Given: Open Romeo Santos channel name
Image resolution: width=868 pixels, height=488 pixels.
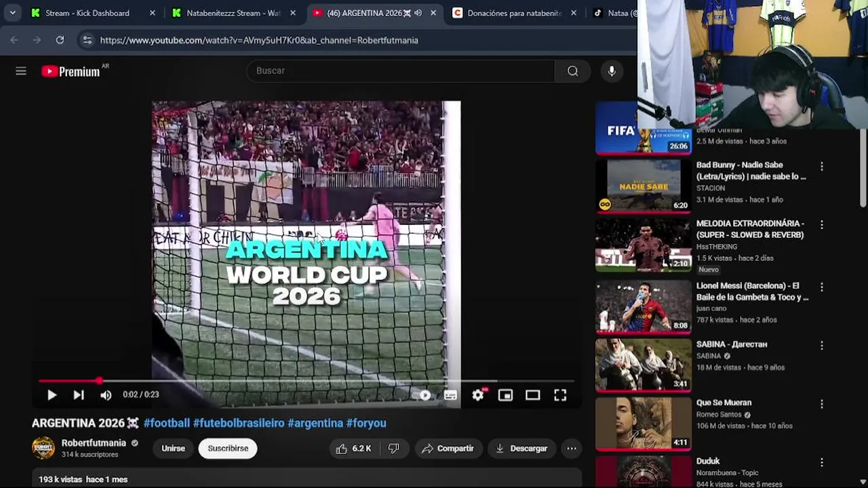Looking at the screenshot, I should coord(719,415).
